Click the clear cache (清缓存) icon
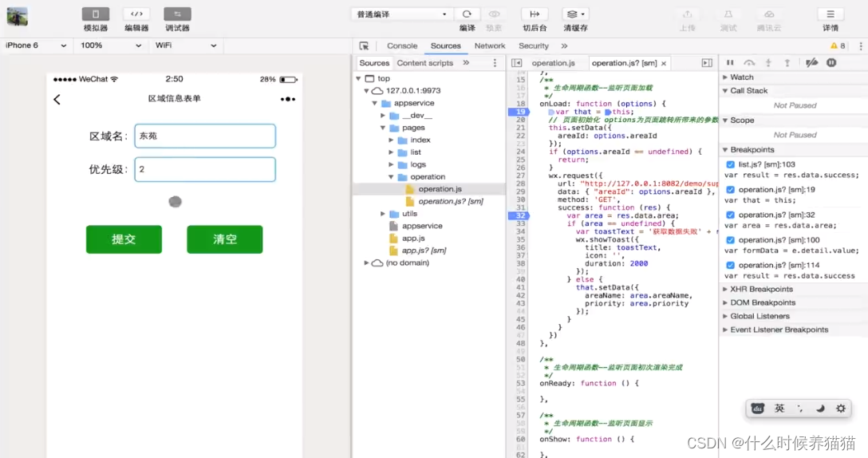 click(x=575, y=14)
